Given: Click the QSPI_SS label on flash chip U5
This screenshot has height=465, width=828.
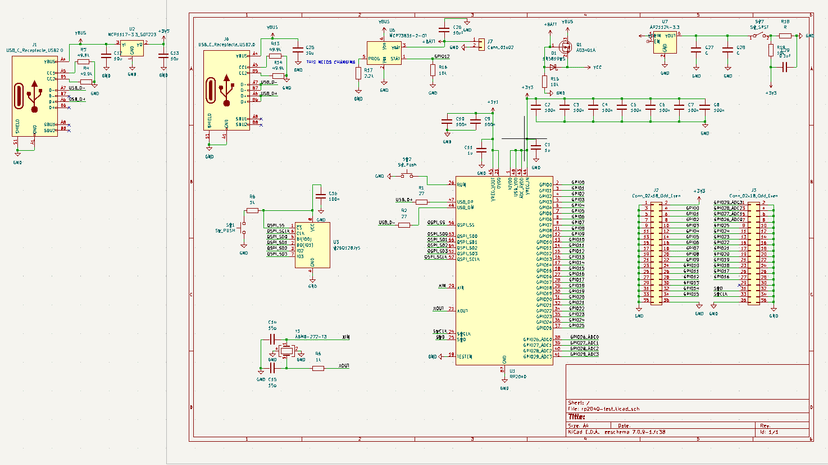Looking at the screenshot, I should point(276,225).
